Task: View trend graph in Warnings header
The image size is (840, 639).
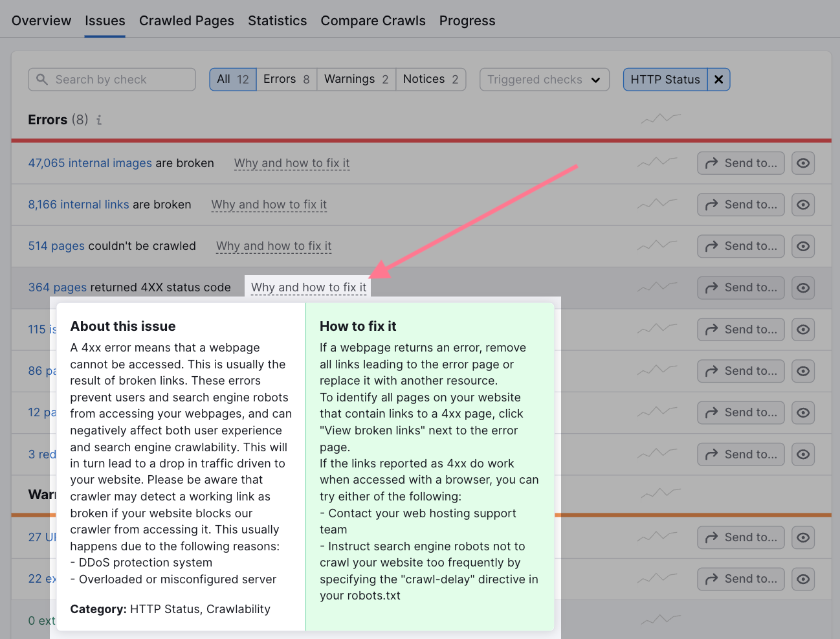Action: click(661, 493)
